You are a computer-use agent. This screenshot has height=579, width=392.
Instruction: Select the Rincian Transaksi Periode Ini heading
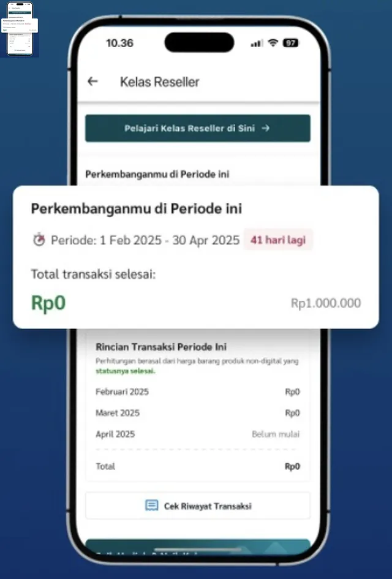159,346
